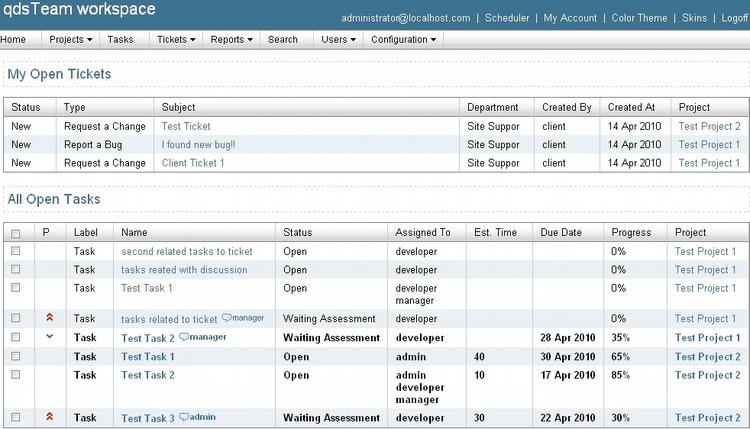The width and height of the screenshot is (750, 429).
Task: Select the Test Task 3 row checkbox
Action: pos(15,417)
